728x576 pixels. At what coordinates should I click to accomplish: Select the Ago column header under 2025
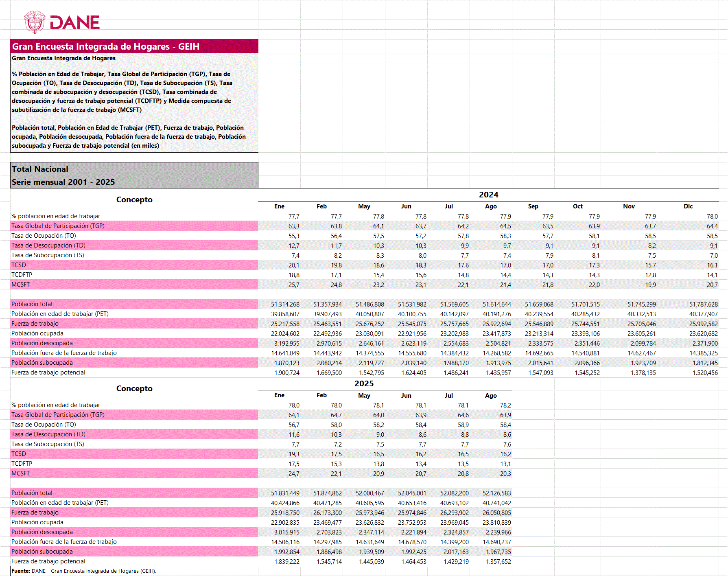coord(491,396)
